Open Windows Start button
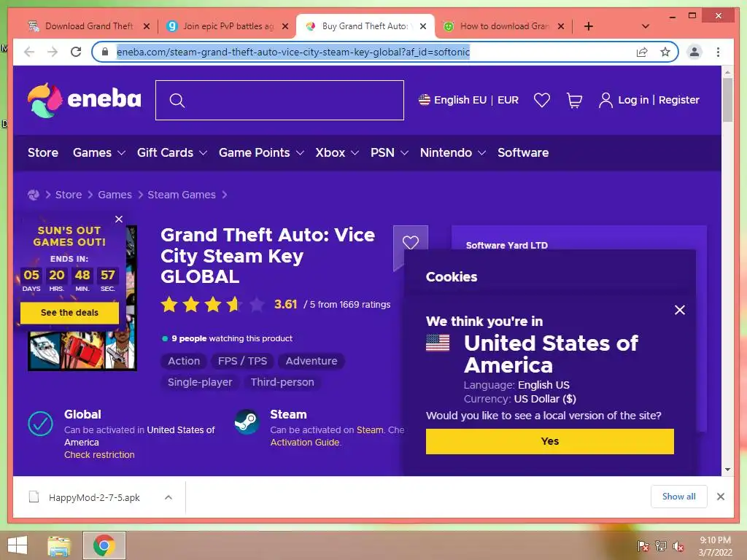 pos(18,545)
